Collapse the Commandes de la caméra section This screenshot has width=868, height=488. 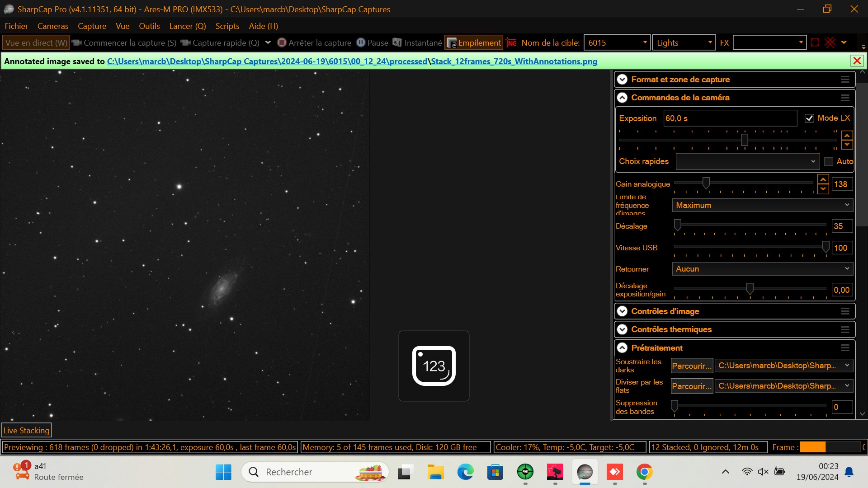(x=622, y=98)
